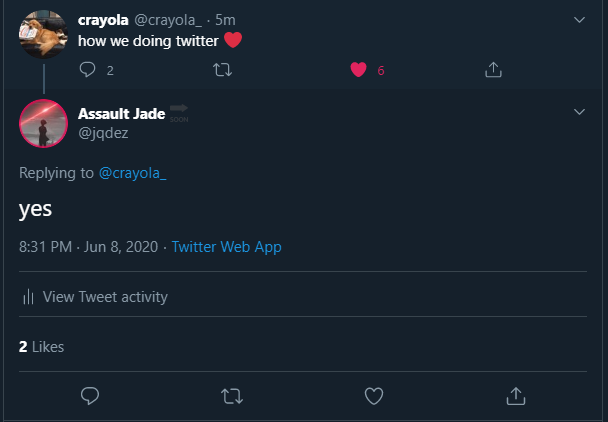Show the 2 Likes list
Viewport: 608px width, 422px height.
[x=41, y=347]
